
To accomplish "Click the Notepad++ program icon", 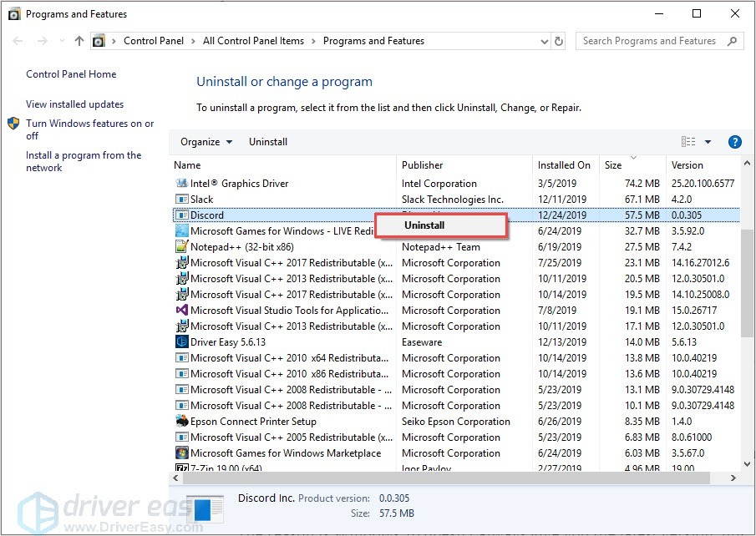I will click(x=182, y=247).
